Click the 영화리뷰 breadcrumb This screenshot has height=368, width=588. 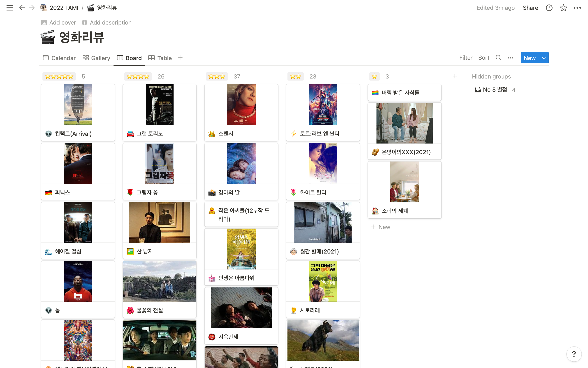point(102,8)
